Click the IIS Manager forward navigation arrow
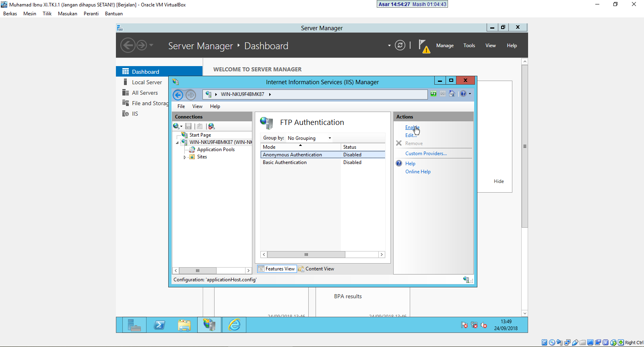The image size is (644, 347). pyautogui.click(x=191, y=95)
